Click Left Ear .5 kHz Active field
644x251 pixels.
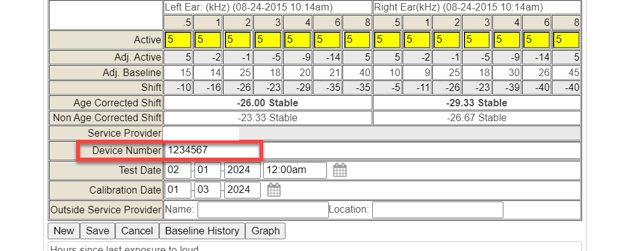(177, 40)
